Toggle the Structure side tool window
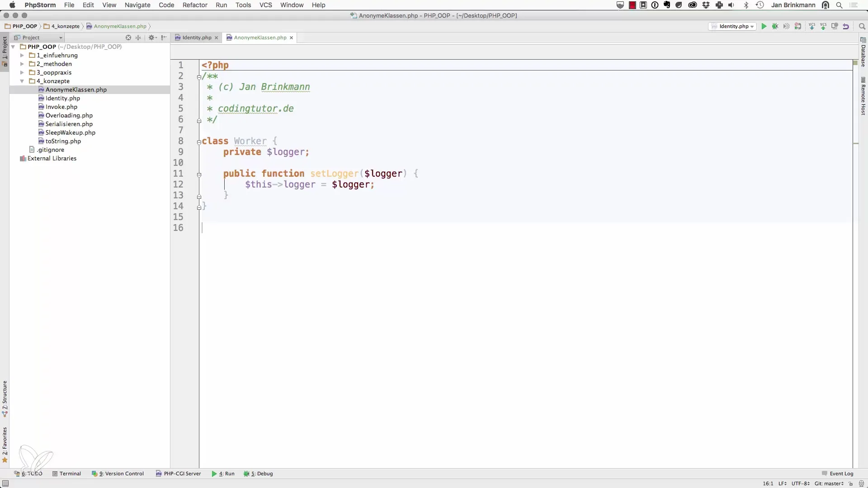 [5, 399]
